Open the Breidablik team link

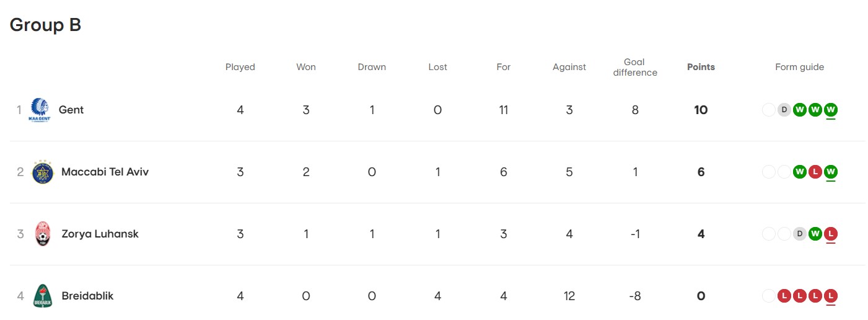tap(87, 296)
